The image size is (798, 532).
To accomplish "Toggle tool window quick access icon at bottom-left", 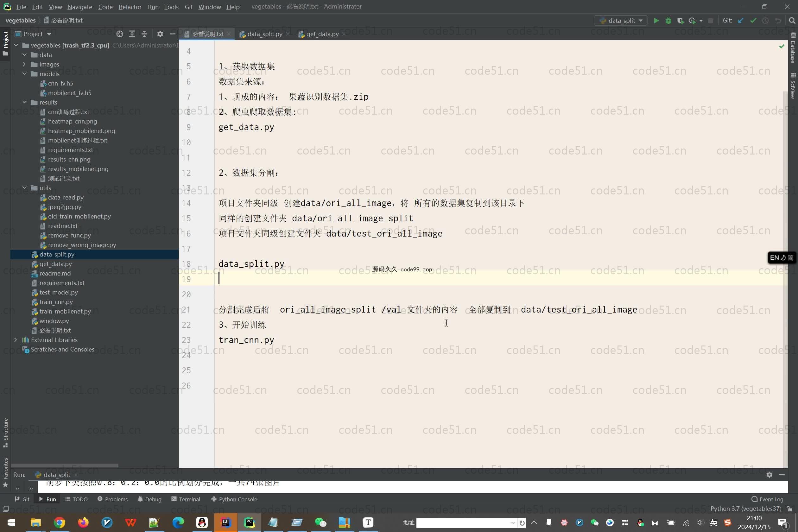I will [x=6, y=509].
